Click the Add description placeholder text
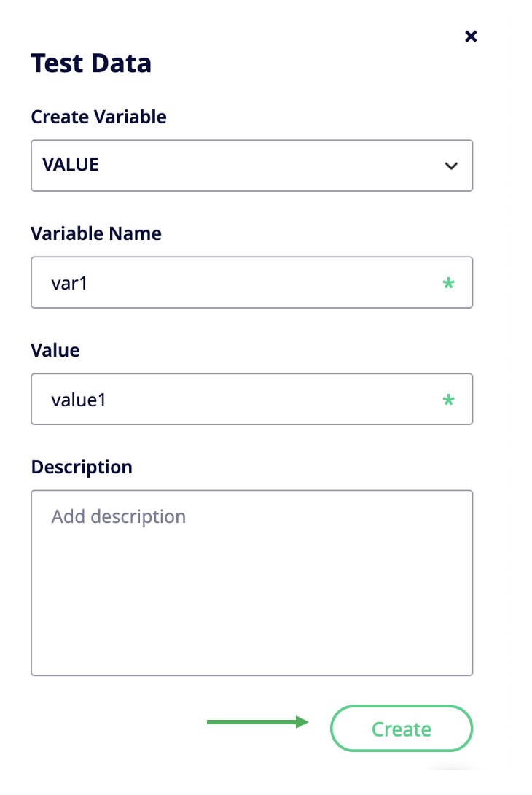532x795 pixels. [119, 516]
